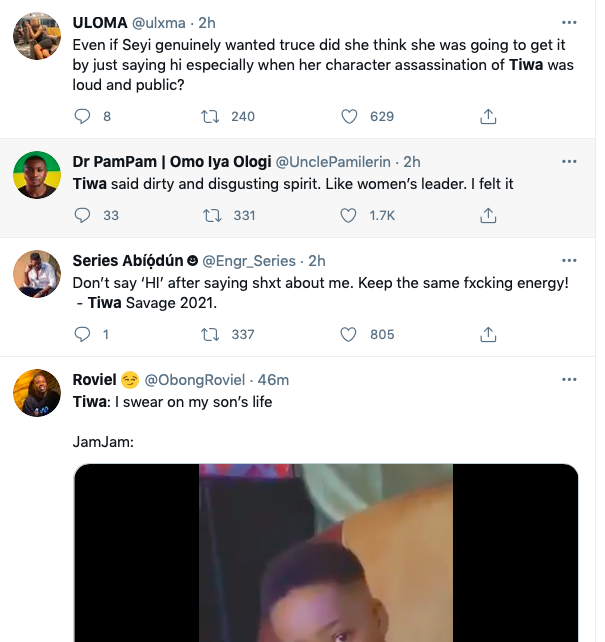The width and height of the screenshot is (605, 642).
Task: Retweet ULOMA's tweet with 240 retweets
Action: coord(212,117)
